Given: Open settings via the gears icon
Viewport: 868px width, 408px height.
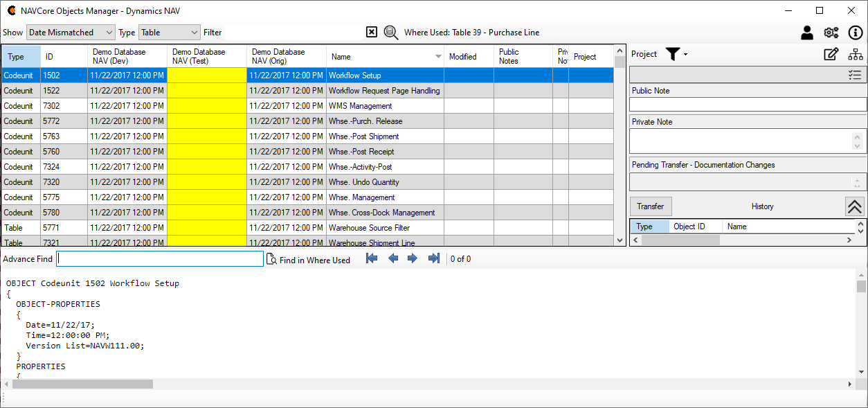Looking at the screenshot, I should pos(831,33).
